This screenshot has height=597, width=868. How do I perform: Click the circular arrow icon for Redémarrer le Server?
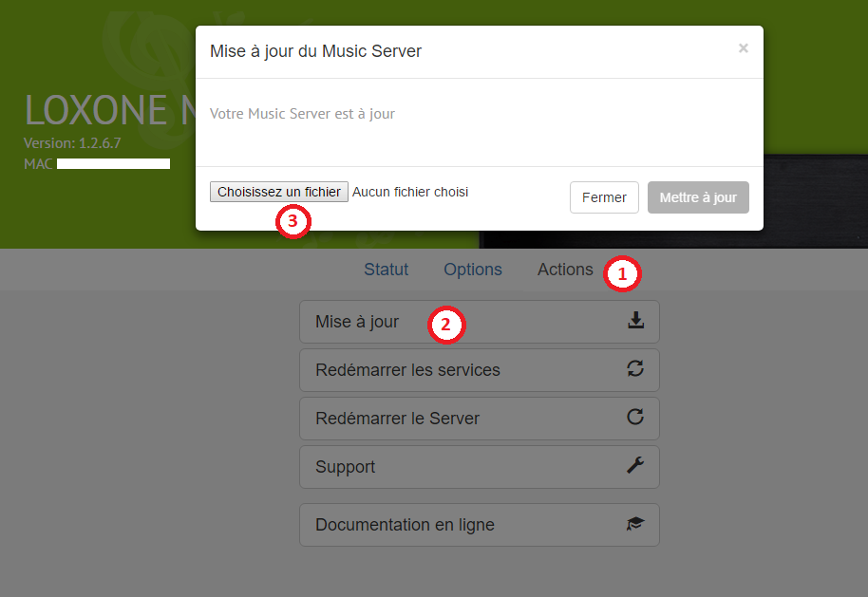tap(635, 418)
